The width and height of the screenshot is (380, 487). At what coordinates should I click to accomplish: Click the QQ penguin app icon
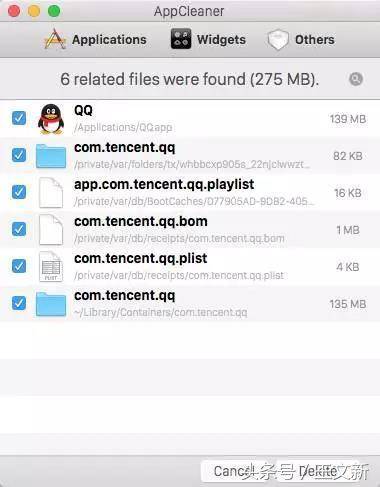coord(51,119)
